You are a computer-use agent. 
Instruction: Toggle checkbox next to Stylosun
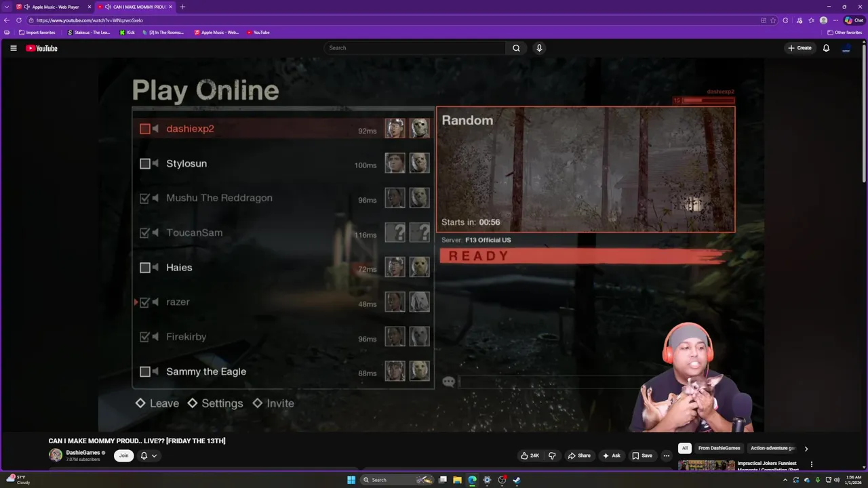pyautogui.click(x=144, y=163)
